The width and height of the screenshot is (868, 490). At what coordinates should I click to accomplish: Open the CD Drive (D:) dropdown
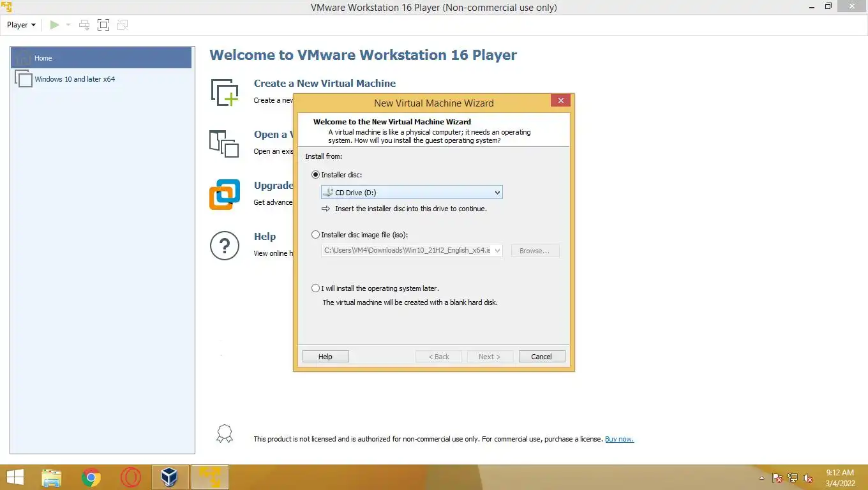coord(412,193)
